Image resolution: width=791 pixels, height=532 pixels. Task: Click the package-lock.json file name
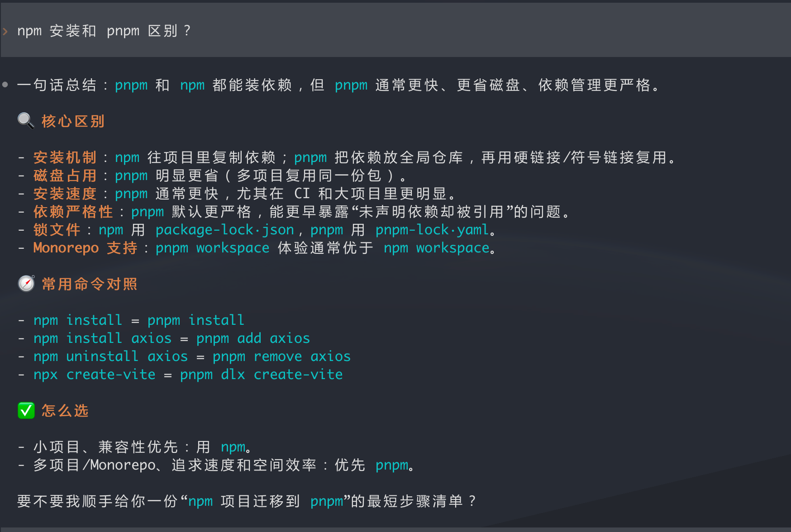coord(225,230)
